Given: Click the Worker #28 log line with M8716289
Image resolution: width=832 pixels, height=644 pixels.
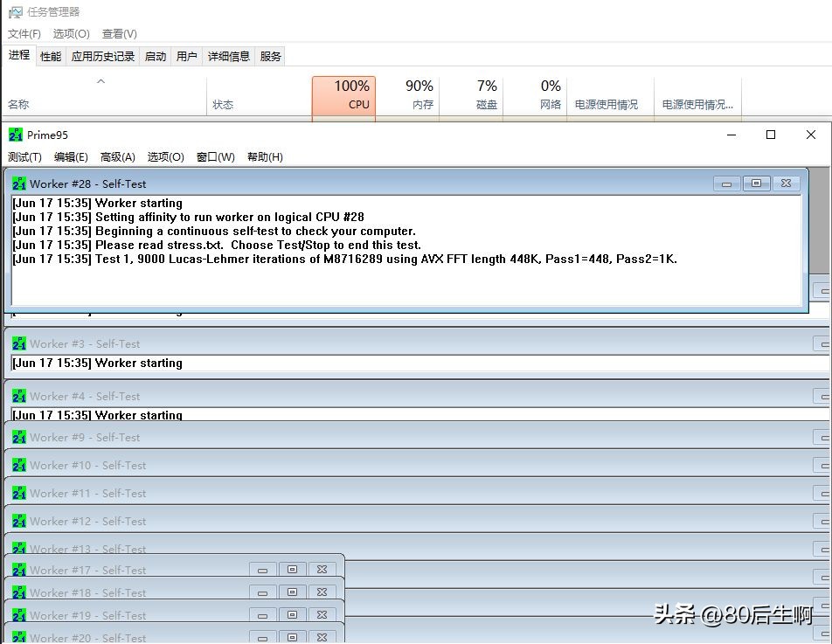Looking at the screenshot, I should [x=344, y=260].
